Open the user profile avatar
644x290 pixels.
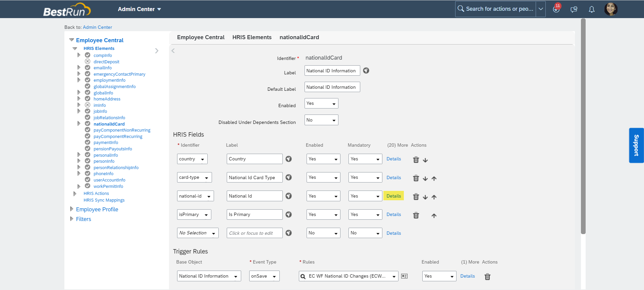[611, 9]
